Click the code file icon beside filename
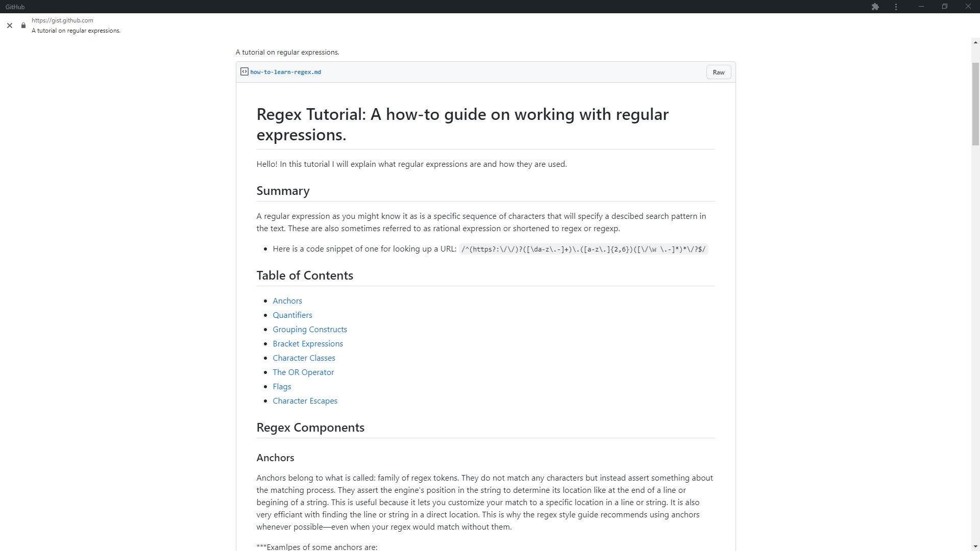 [x=244, y=72]
